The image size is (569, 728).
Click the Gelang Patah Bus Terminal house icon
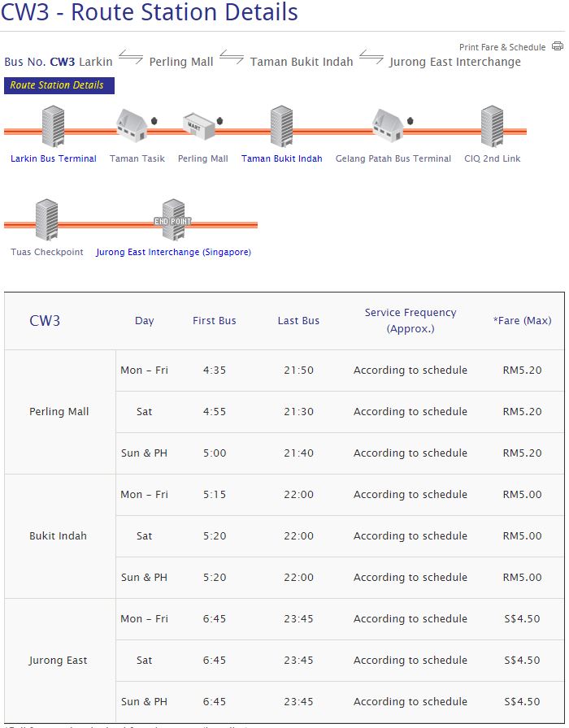(x=388, y=126)
